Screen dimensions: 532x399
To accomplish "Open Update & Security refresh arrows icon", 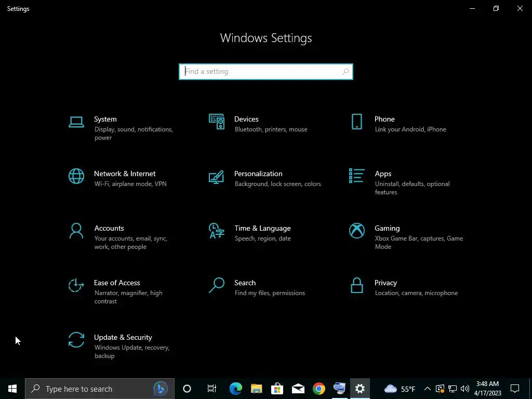I will click(x=76, y=340).
